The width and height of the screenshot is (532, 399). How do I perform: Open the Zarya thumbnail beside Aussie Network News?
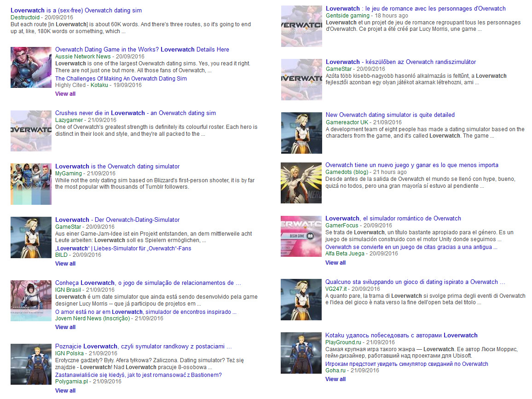(31, 67)
